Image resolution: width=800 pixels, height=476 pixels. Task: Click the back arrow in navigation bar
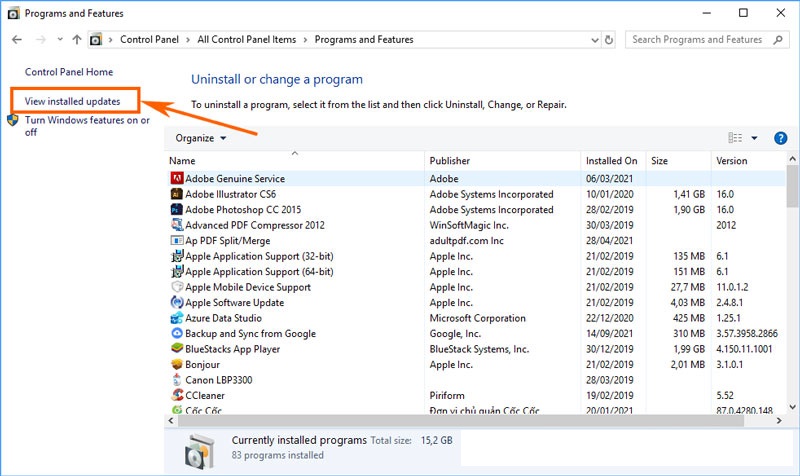[x=16, y=40]
